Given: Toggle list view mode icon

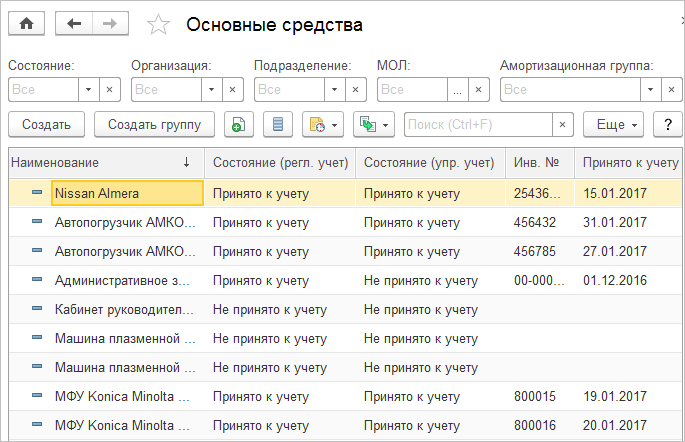Looking at the screenshot, I should point(279,125).
